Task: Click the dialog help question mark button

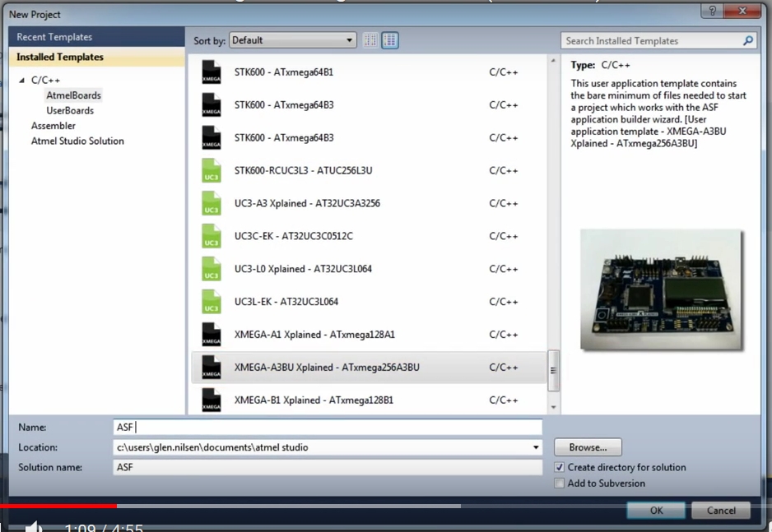Action: [712, 11]
